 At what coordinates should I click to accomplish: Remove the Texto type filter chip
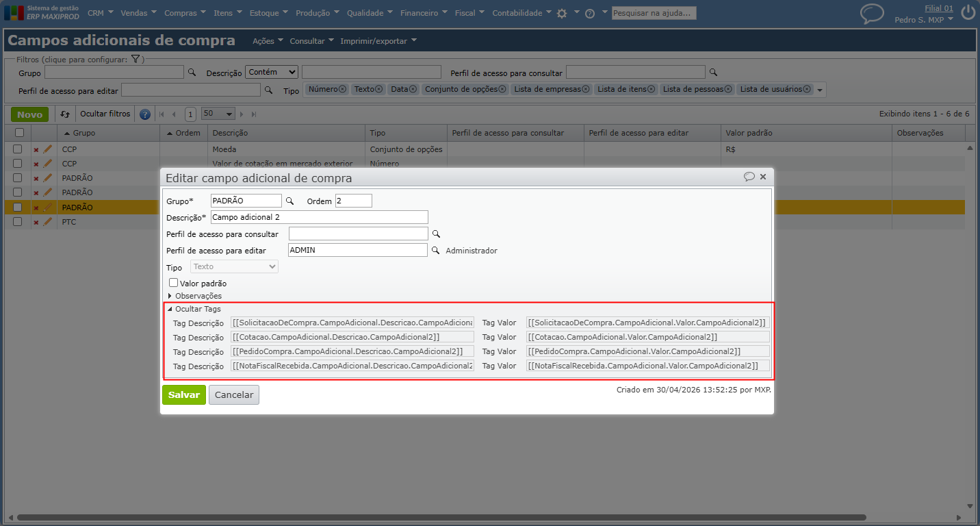(x=378, y=89)
